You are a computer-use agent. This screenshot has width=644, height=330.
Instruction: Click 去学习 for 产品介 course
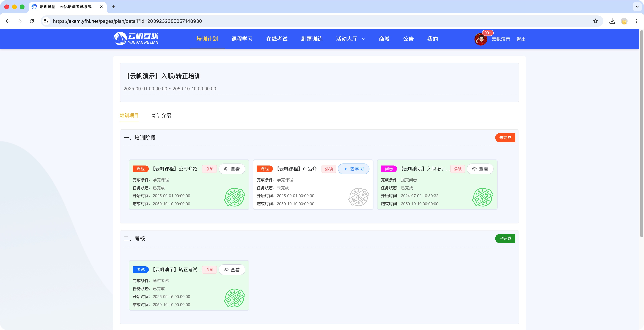point(354,169)
